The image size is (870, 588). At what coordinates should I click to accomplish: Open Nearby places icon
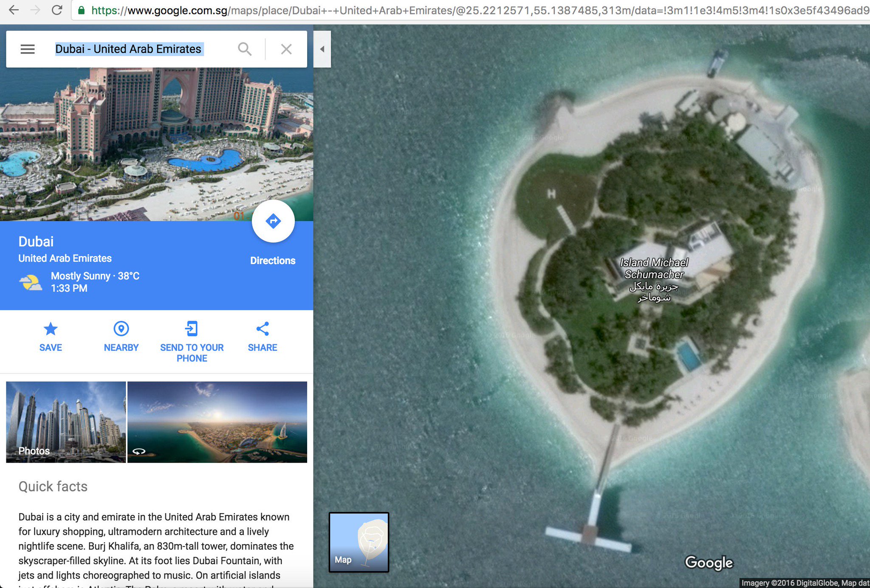click(x=121, y=329)
